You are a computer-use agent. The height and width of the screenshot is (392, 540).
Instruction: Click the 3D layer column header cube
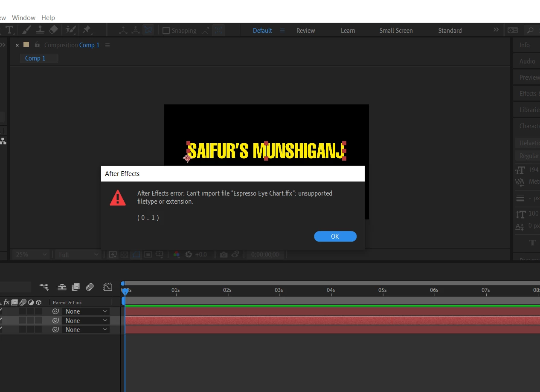point(39,302)
